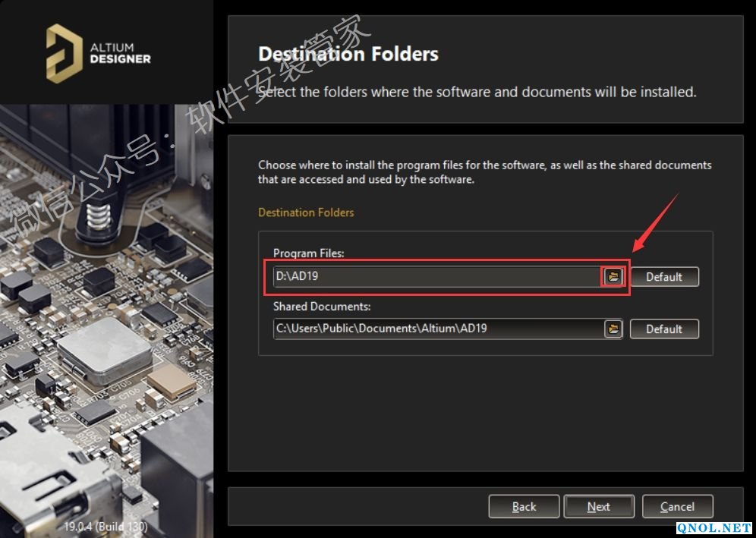Viewport: 756px width, 538px height.
Task: Reset Program Files path to Default
Action: click(663, 277)
